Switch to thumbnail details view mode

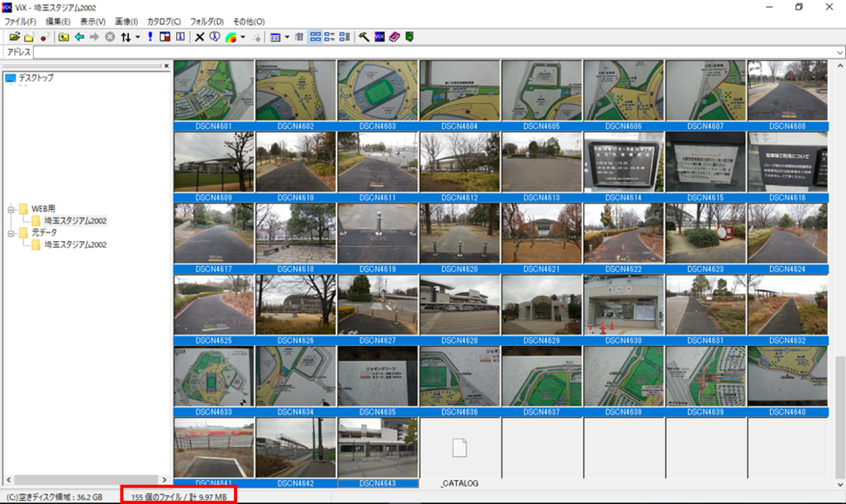345,36
